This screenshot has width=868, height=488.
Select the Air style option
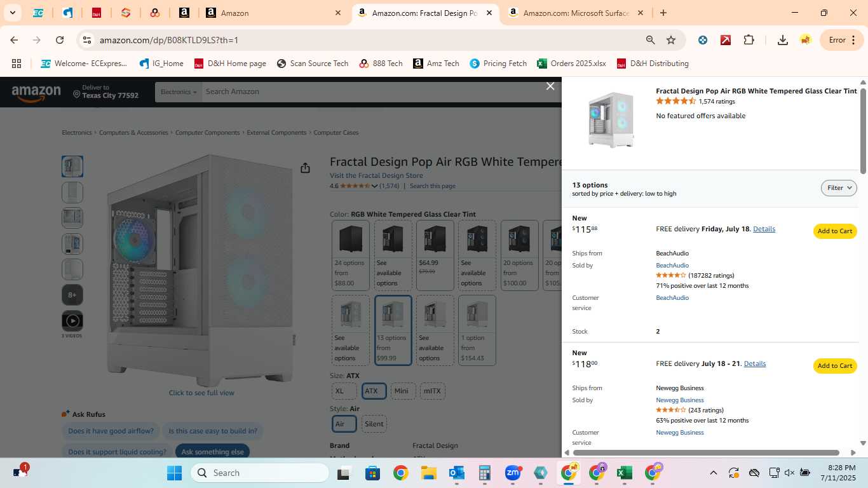click(344, 424)
